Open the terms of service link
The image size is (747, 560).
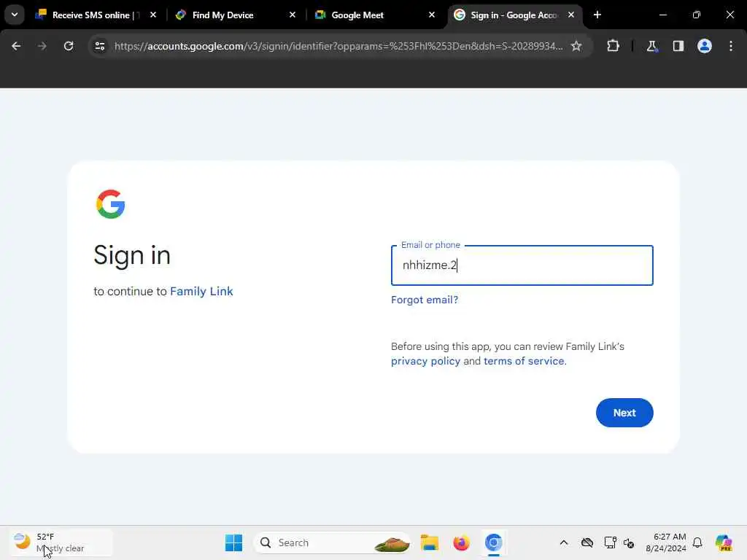524,361
